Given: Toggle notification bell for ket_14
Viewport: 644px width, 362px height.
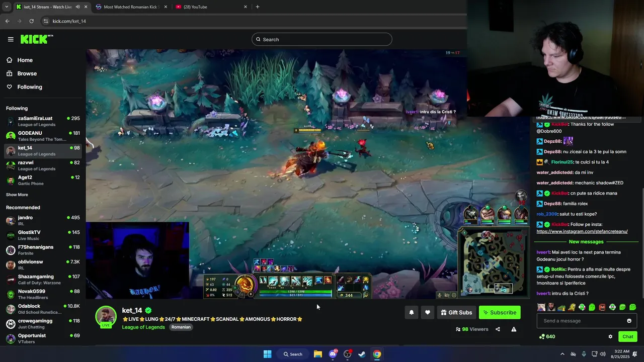Looking at the screenshot, I should click(411, 312).
